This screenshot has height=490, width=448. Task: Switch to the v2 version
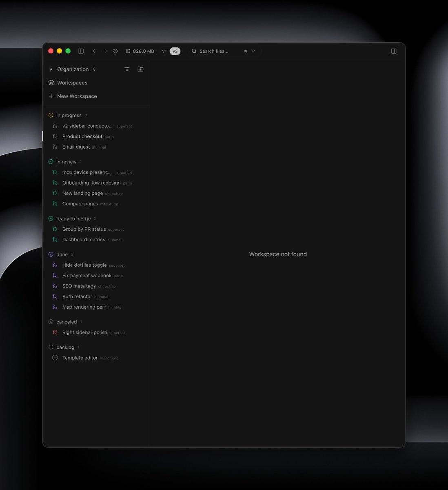[175, 51]
